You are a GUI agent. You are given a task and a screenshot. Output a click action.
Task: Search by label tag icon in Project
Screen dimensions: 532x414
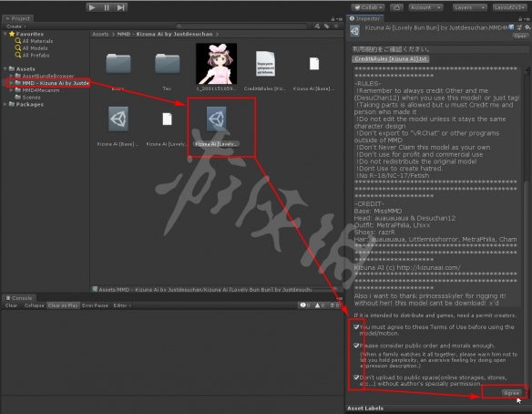pyautogui.click(x=326, y=26)
